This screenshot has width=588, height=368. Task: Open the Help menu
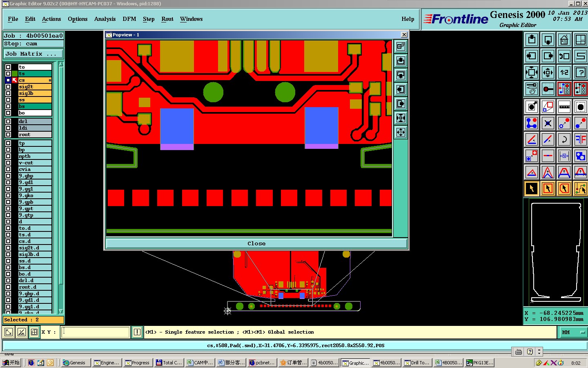tap(408, 19)
